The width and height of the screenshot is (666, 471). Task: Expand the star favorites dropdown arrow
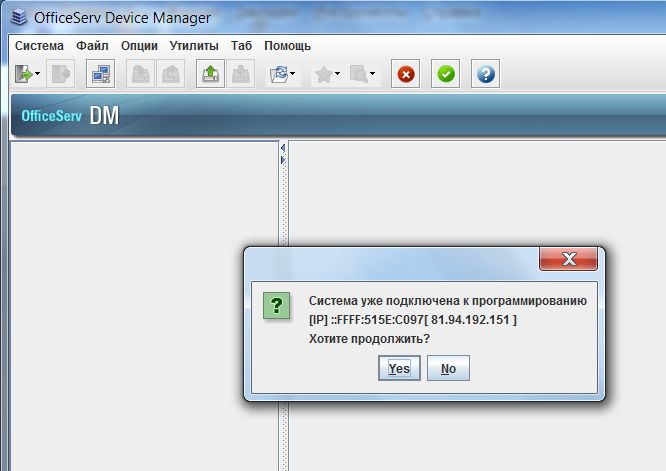click(337, 74)
